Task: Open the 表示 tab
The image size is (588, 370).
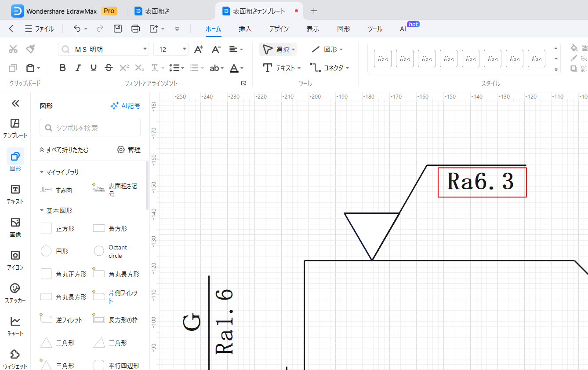Action: (313, 29)
